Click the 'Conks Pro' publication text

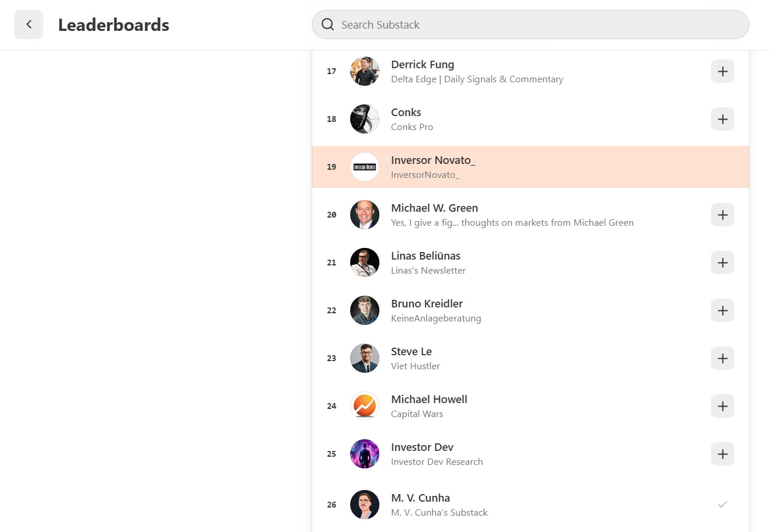(x=412, y=127)
